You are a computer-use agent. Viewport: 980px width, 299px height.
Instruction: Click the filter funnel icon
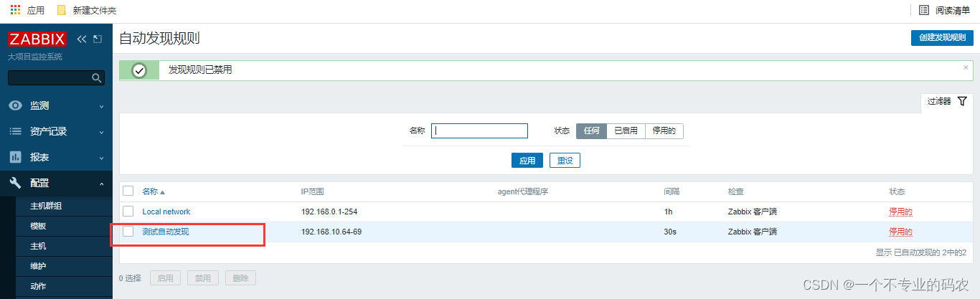coord(962,101)
